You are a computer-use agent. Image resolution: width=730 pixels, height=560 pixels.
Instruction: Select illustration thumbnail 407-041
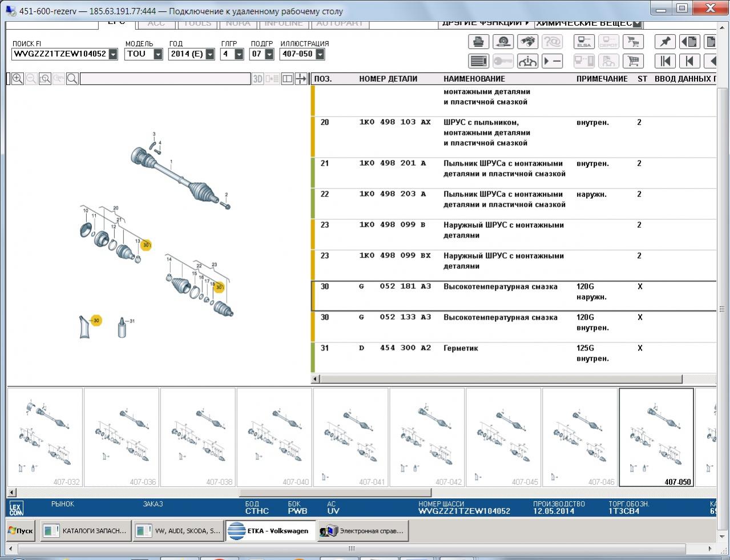coord(351,437)
